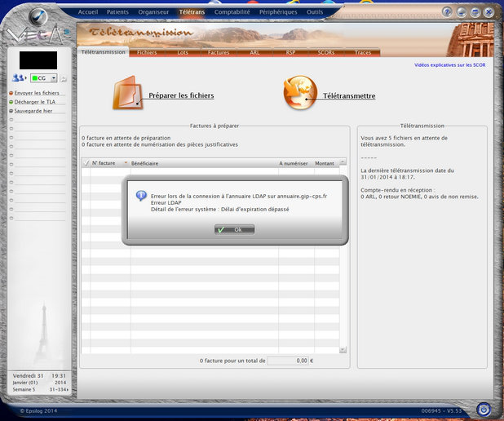Click the bullet beside Sauvegarde hier

pyautogui.click(x=11, y=111)
